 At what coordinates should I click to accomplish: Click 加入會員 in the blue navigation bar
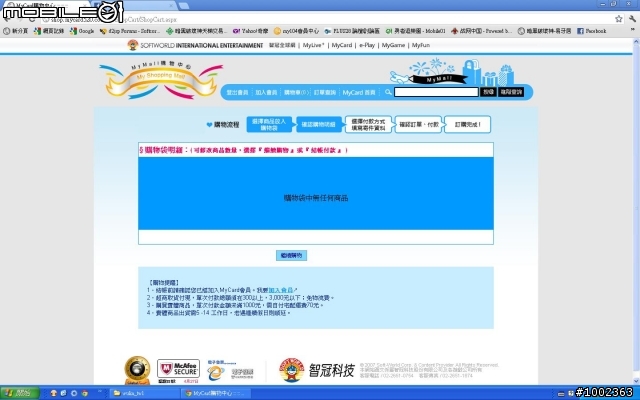pyautogui.click(x=266, y=93)
